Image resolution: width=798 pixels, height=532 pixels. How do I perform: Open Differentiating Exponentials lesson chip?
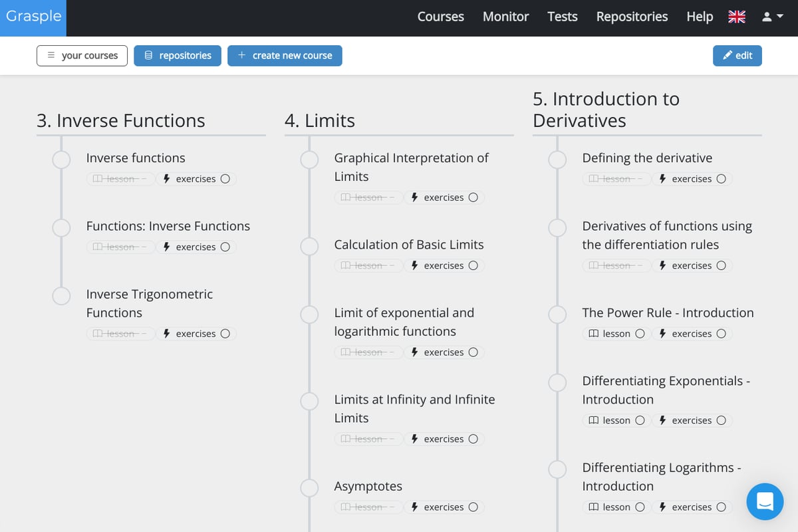coord(616,420)
